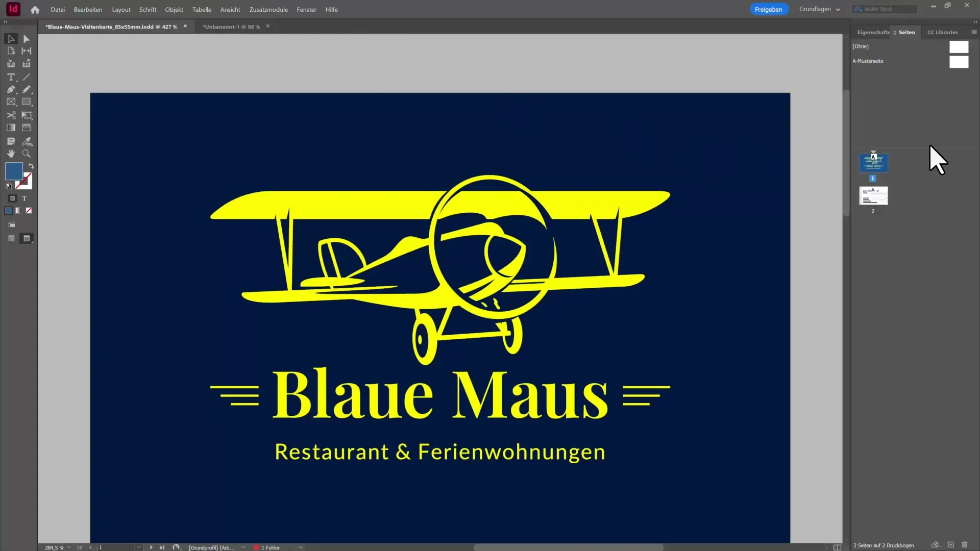Swap fill and stroke colors
980x551 pixels.
pyautogui.click(x=31, y=166)
